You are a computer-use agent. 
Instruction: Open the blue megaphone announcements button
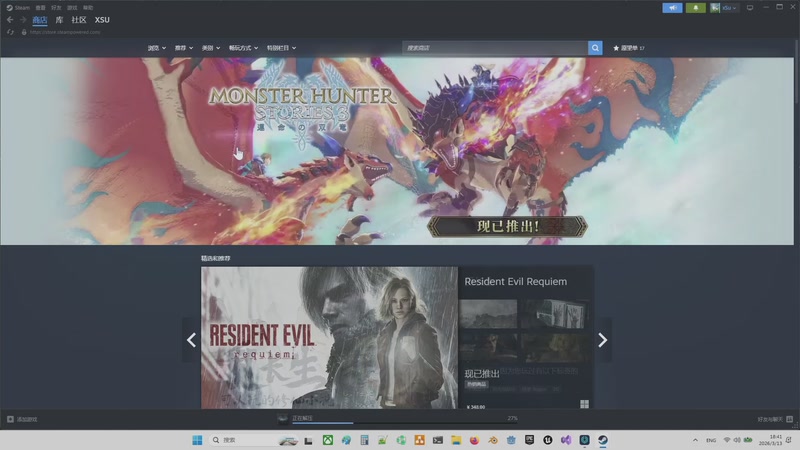point(672,8)
